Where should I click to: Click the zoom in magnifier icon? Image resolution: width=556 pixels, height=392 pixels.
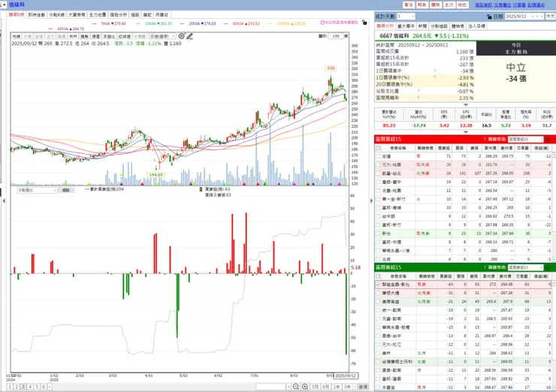[x=304, y=387]
